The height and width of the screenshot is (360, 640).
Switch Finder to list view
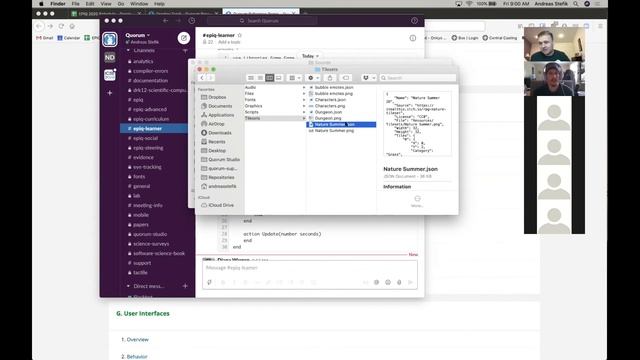point(260,78)
